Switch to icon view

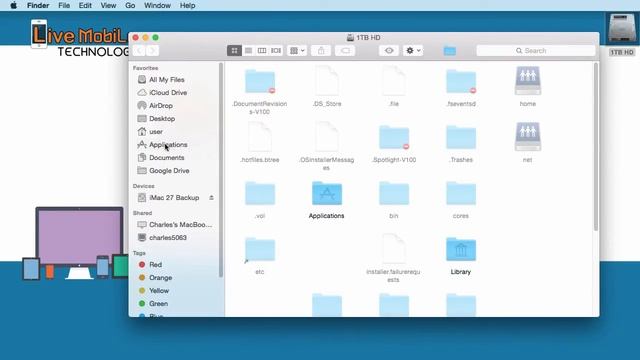(x=234, y=51)
